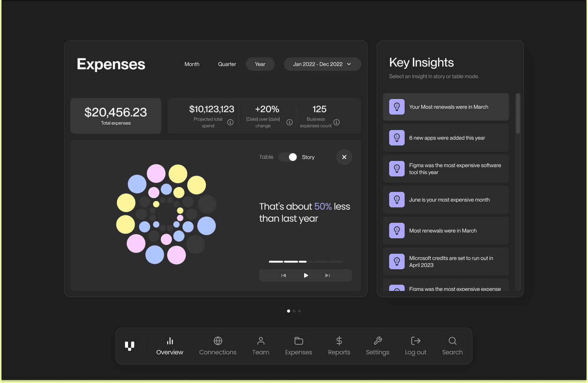Toggle the Table/Story view switch

tap(288, 157)
